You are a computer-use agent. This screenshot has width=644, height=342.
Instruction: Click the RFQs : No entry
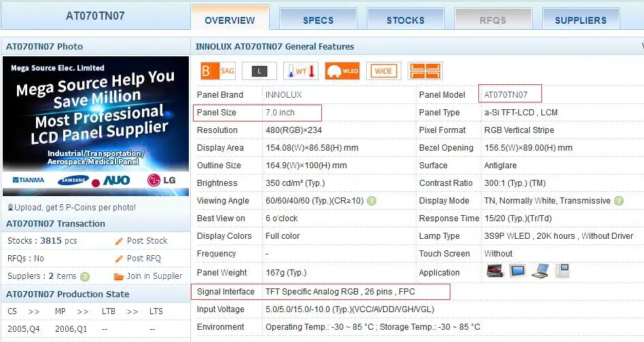pyautogui.click(x=25, y=259)
